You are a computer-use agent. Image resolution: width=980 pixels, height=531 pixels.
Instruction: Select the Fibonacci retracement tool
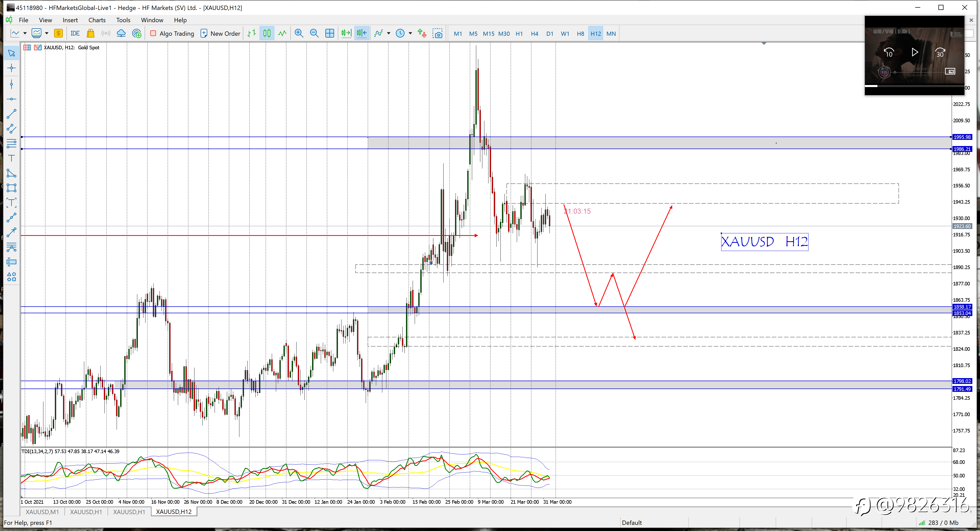pyautogui.click(x=11, y=143)
